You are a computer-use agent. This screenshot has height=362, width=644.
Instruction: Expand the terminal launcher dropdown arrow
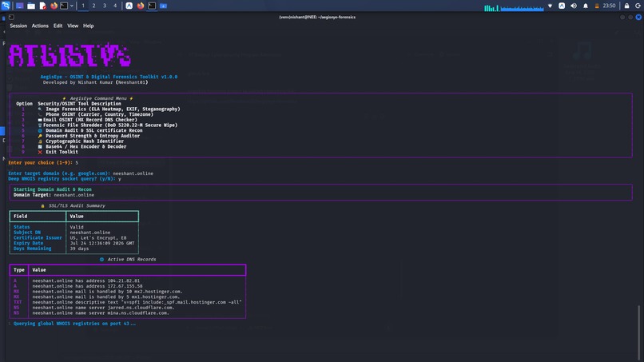[x=71, y=6]
